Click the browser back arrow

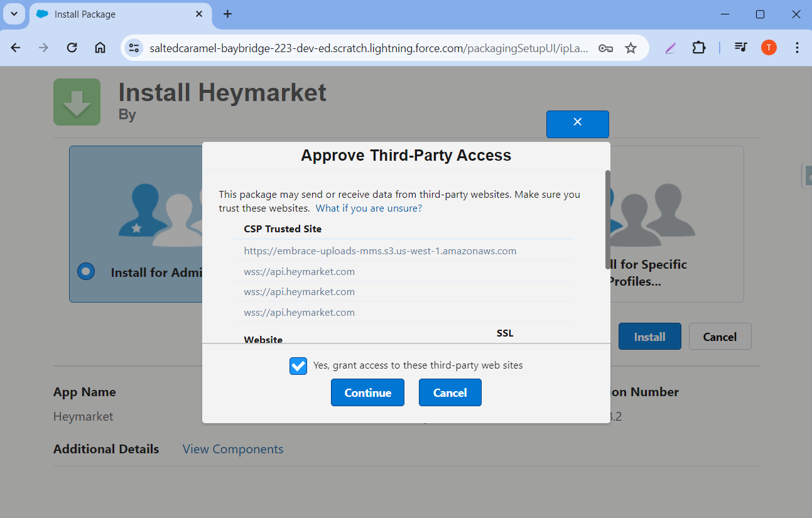pyautogui.click(x=16, y=48)
